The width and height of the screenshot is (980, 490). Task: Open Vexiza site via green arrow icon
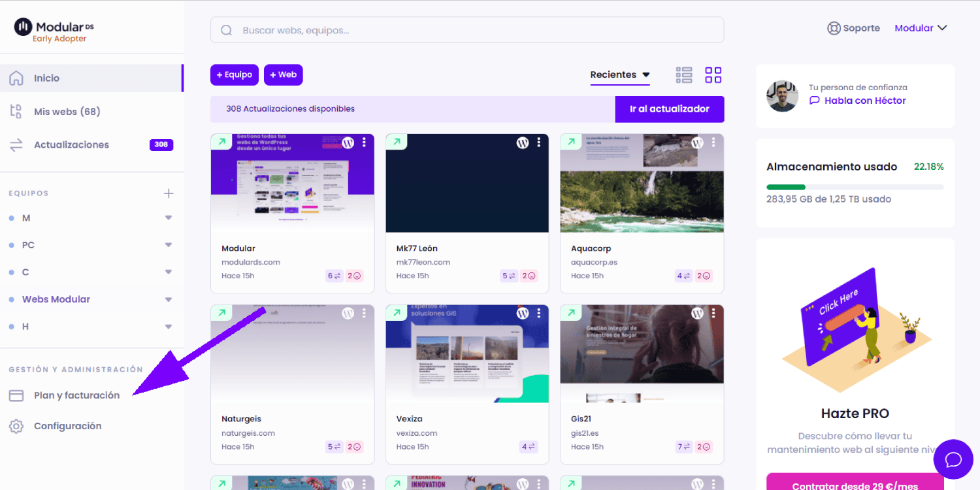pos(396,312)
